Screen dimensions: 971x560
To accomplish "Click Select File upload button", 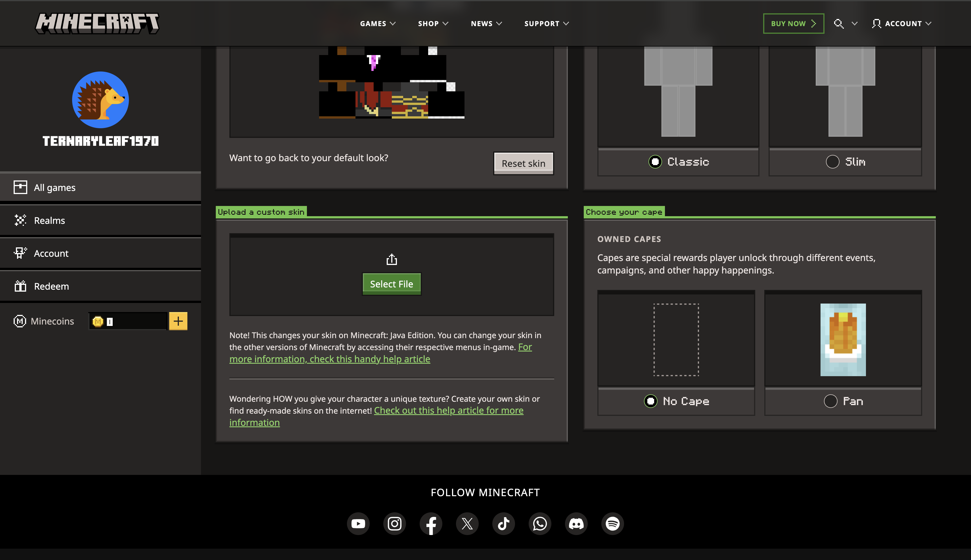I will pyautogui.click(x=392, y=284).
